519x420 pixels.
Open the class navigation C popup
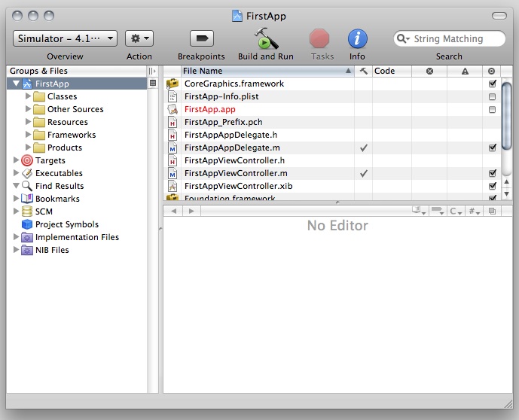456,211
